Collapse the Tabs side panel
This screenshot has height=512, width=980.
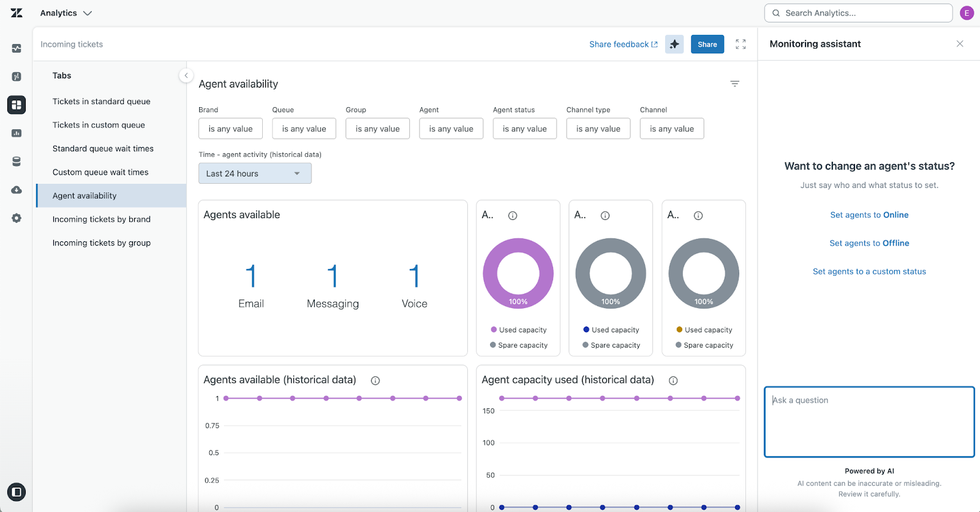tap(186, 75)
